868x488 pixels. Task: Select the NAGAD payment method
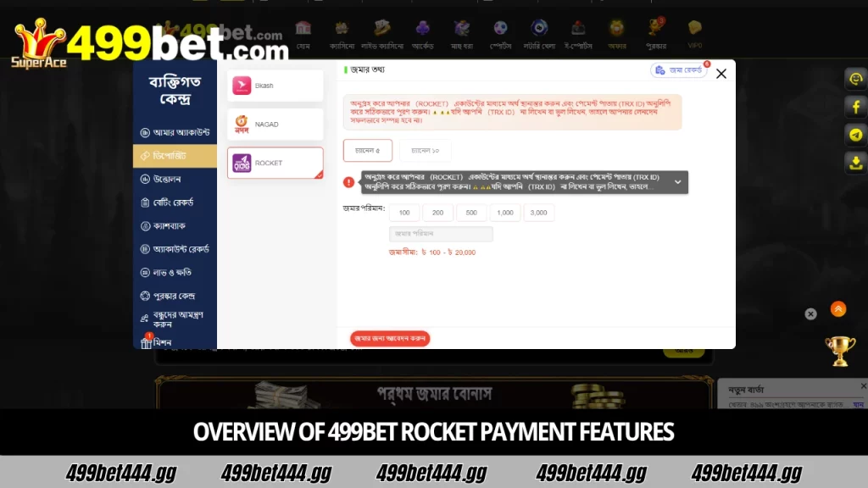tap(275, 125)
